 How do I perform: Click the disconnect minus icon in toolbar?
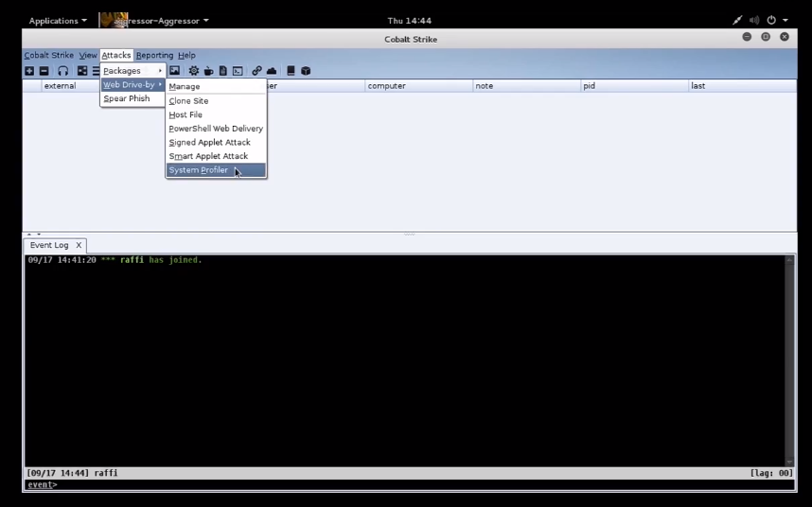click(x=44, y=71)
